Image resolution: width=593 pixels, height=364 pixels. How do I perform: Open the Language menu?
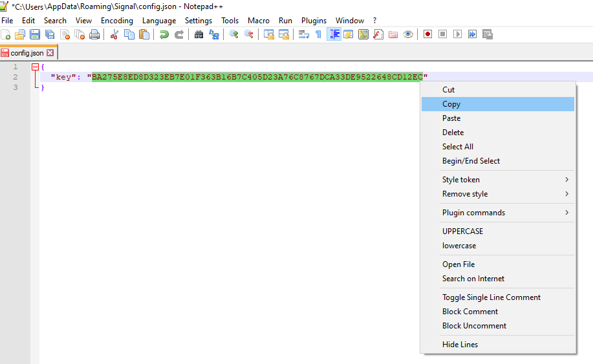159,21
